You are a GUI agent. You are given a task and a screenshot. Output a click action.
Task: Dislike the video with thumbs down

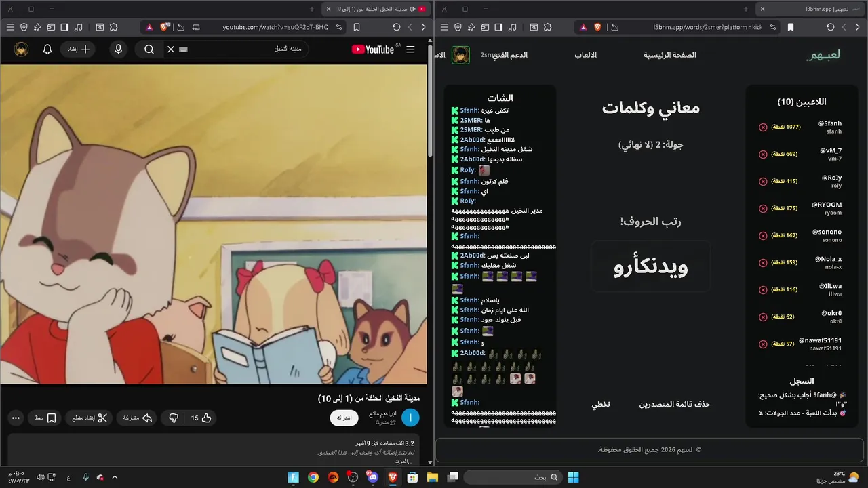174,418
